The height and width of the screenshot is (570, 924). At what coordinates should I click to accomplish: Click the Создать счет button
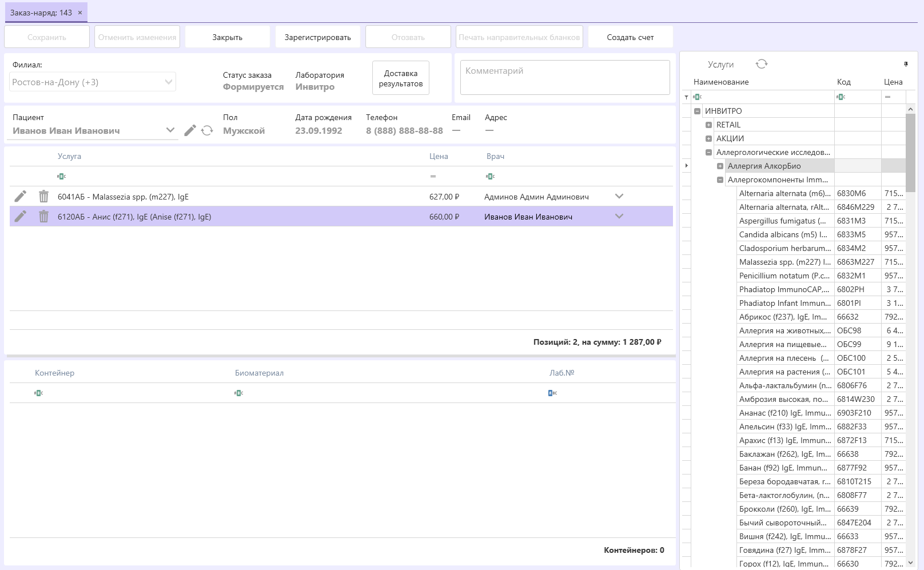tap(630, 37)
